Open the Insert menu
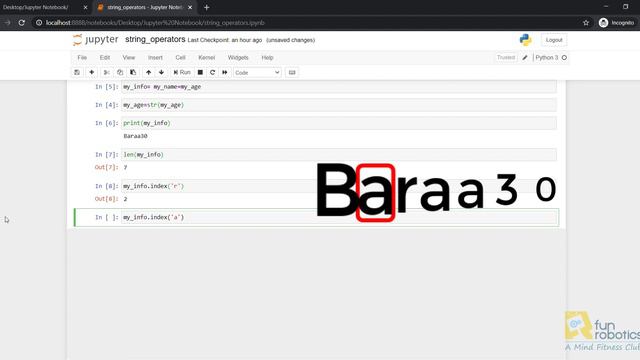The height and width of the screenshot is (360, 640). 155,58
